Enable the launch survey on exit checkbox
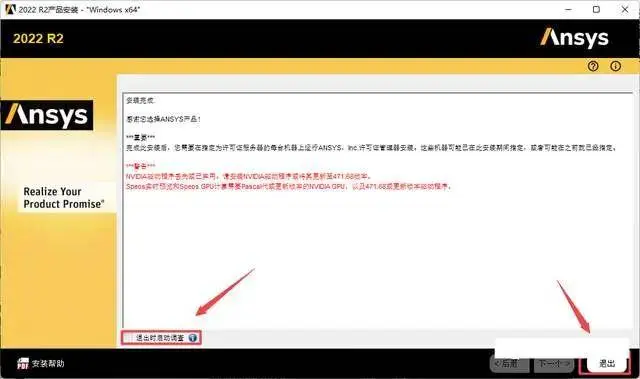 pyautogui.click(x=129, y=338)
